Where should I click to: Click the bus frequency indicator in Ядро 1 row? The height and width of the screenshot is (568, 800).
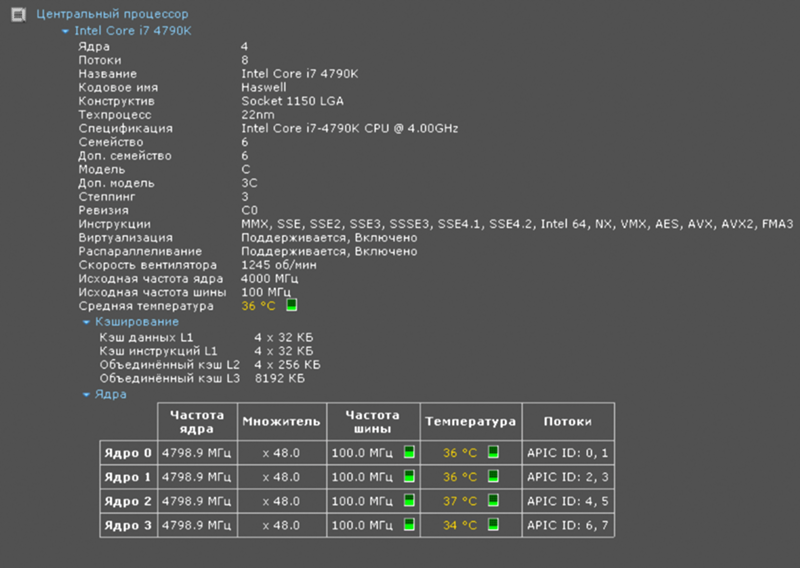409,476
